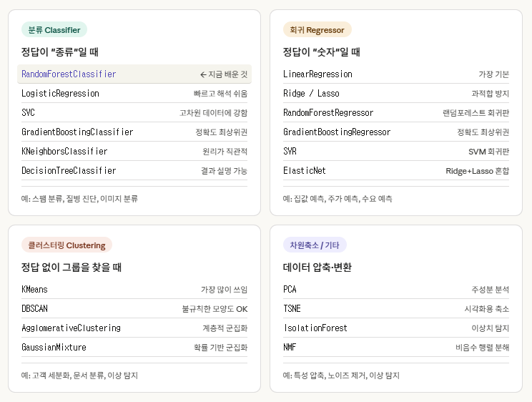Click the '데이터 압축·변환' heading
Viewport: 532px width, 402px height.
(x=317, y=268)
